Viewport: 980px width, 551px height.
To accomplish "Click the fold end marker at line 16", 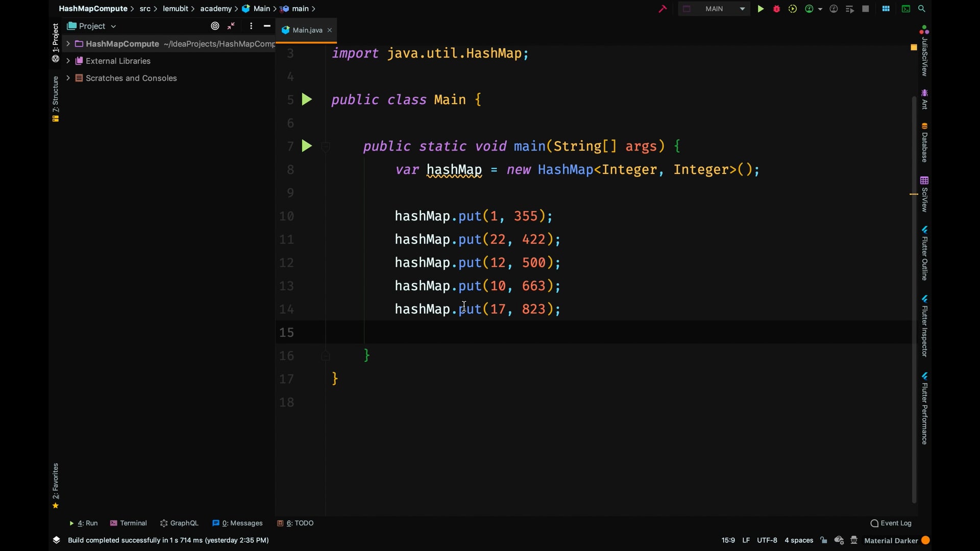I will coord(326,356).
